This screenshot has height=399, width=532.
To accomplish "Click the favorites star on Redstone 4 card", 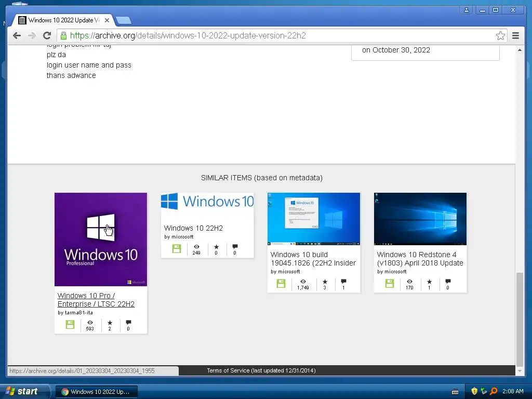I will pyautogui.click(x=429, y=282).
